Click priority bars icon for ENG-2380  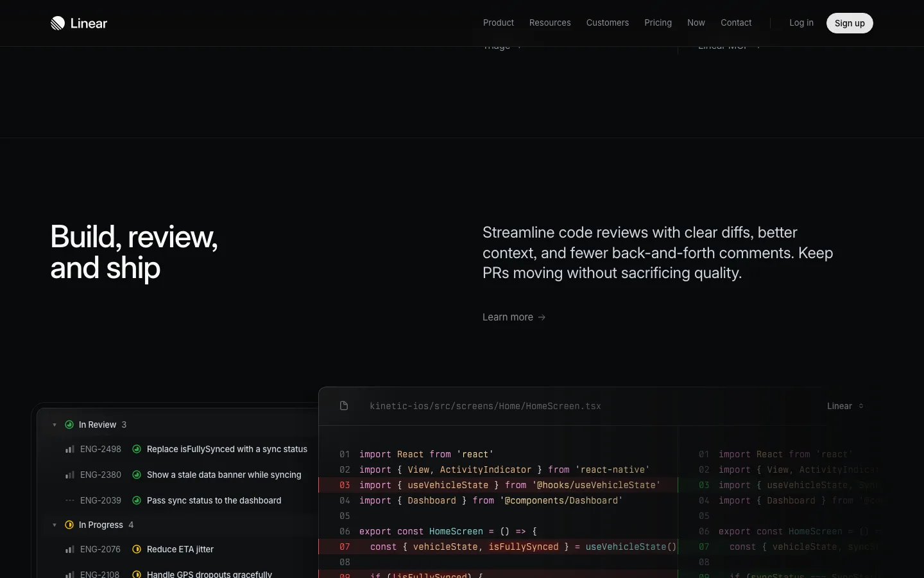tap(69, 475)
